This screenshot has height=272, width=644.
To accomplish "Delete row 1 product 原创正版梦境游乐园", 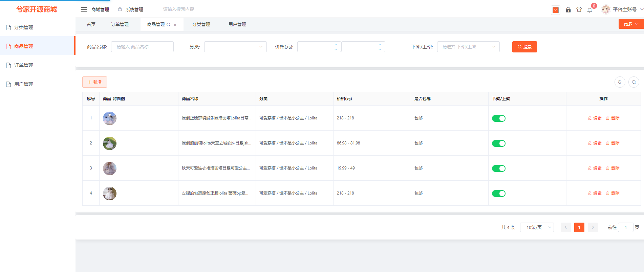I will tap(613, 118).
